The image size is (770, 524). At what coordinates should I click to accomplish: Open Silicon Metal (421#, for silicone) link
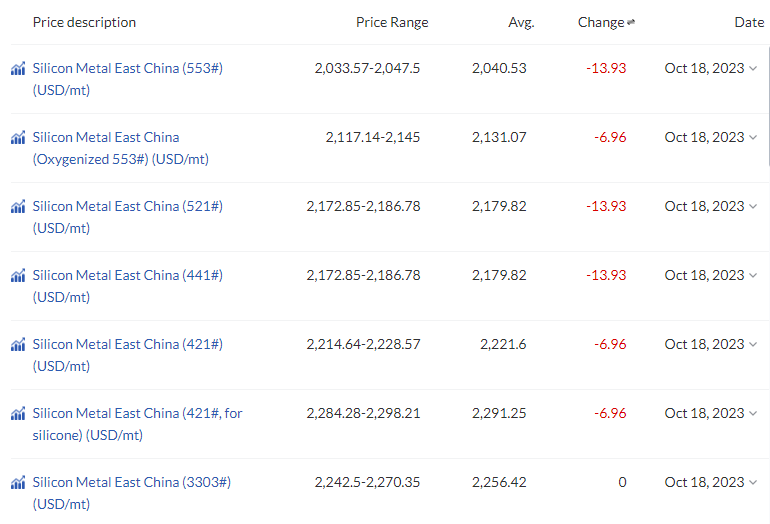click(138, 424)
